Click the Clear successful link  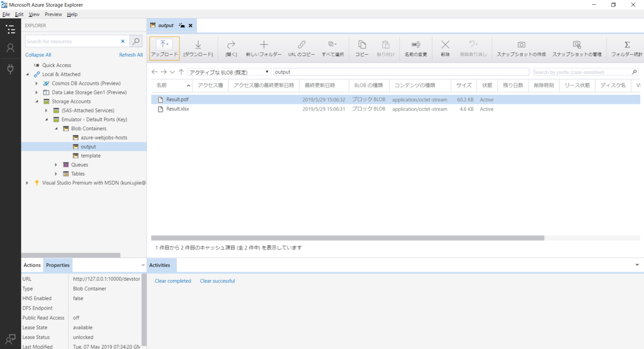217,281
